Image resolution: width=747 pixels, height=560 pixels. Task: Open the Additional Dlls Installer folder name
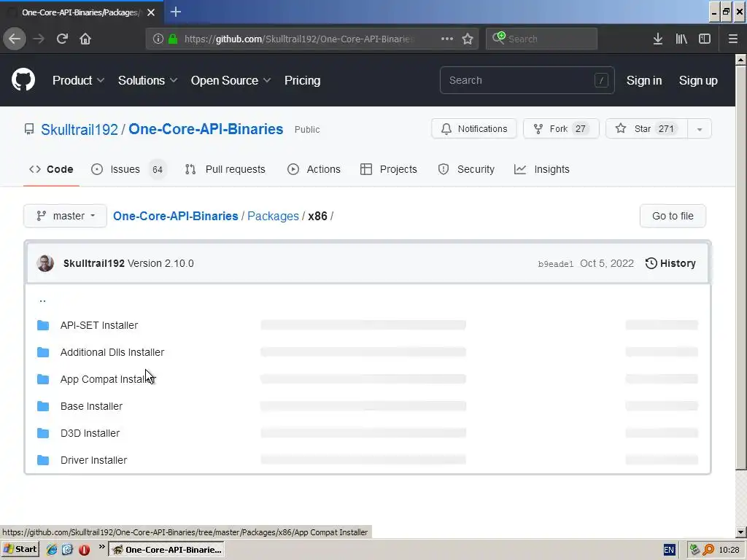point(112,352)
